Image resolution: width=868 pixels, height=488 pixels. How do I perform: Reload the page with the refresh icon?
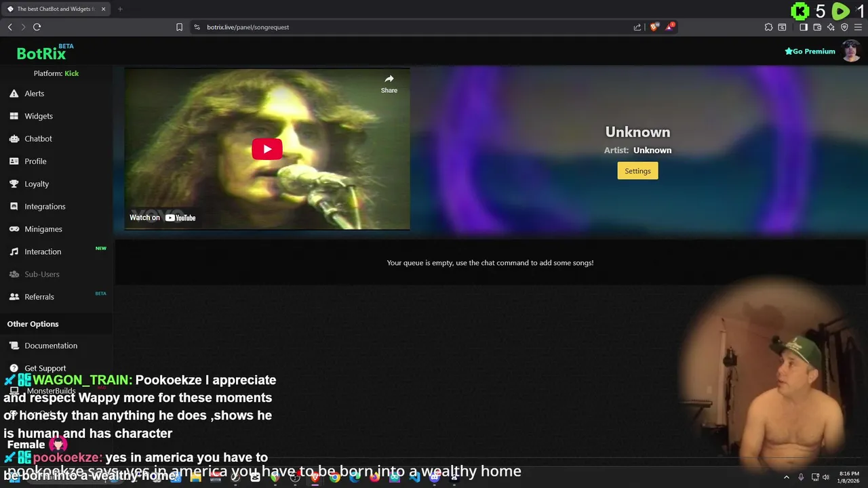point(37,27)
